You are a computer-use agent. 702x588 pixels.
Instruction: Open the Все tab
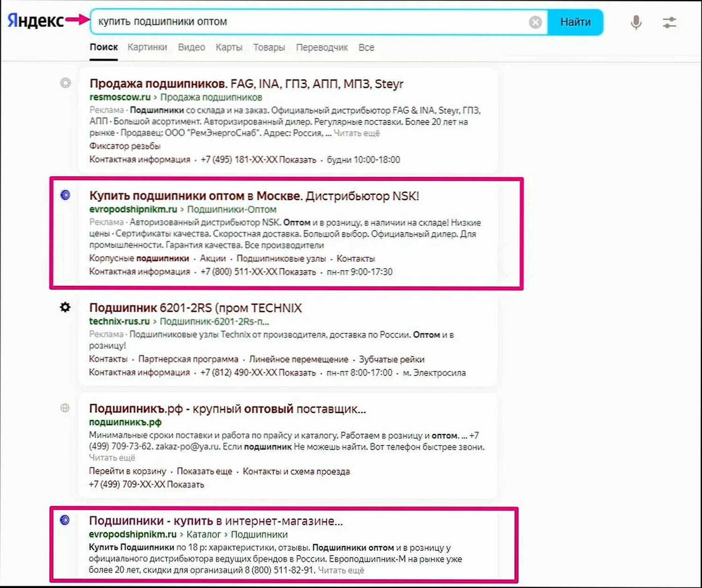click(366, 47)
